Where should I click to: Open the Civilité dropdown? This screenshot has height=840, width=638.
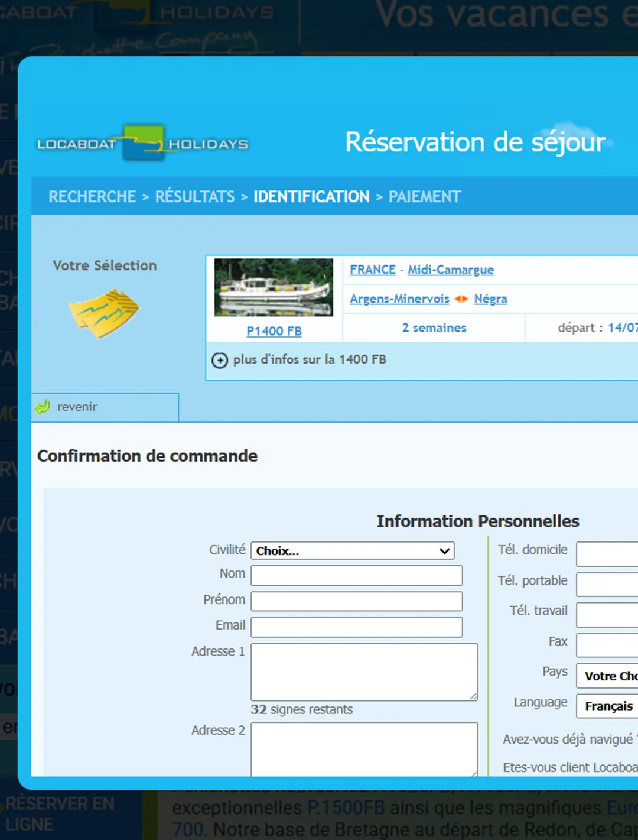[353, 551]
